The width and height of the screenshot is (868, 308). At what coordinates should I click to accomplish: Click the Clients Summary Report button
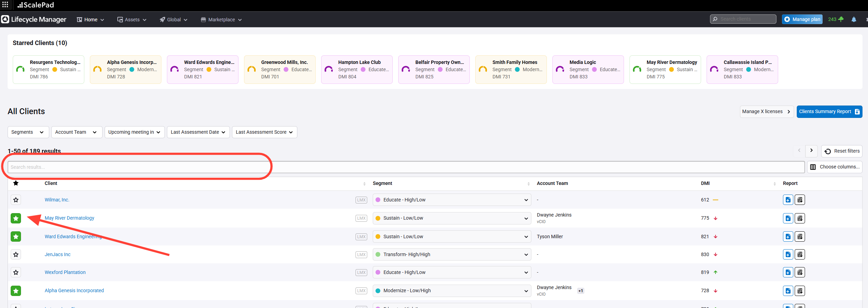coord(829,112)
